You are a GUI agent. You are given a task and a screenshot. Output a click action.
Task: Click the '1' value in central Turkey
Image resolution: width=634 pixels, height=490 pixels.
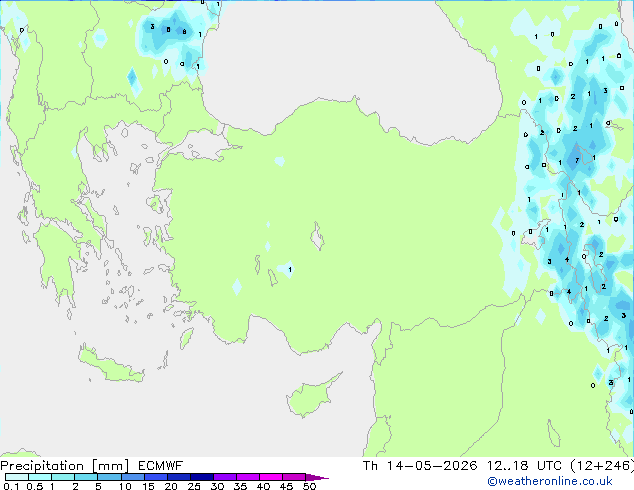point(290,269)
